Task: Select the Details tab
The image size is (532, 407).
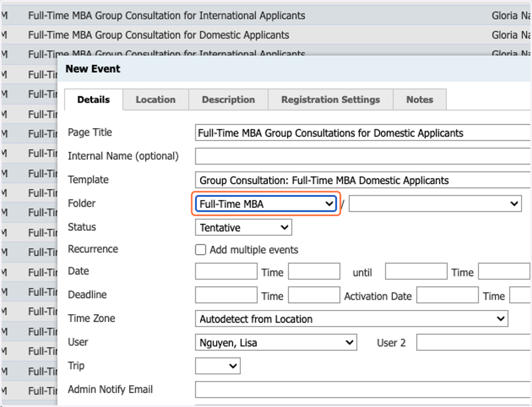Action: (x=94, y=100)
